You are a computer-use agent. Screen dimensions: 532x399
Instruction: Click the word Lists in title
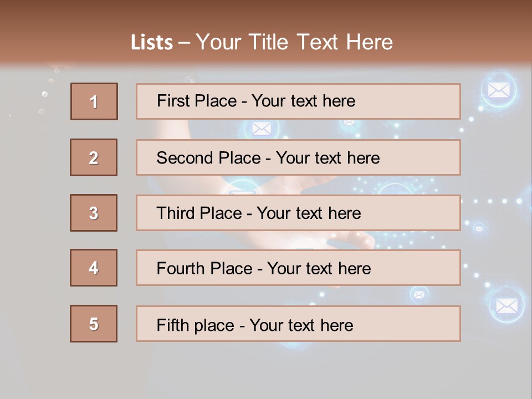pyautogui.click(x=151, y=43)
